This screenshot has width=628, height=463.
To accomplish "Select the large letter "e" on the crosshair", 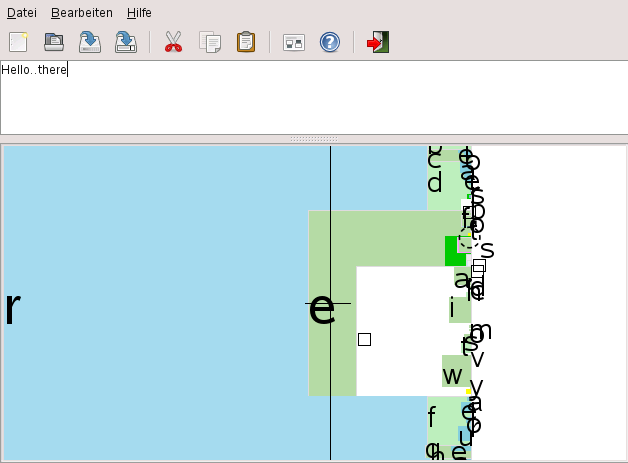I will [x=322, y=308].
